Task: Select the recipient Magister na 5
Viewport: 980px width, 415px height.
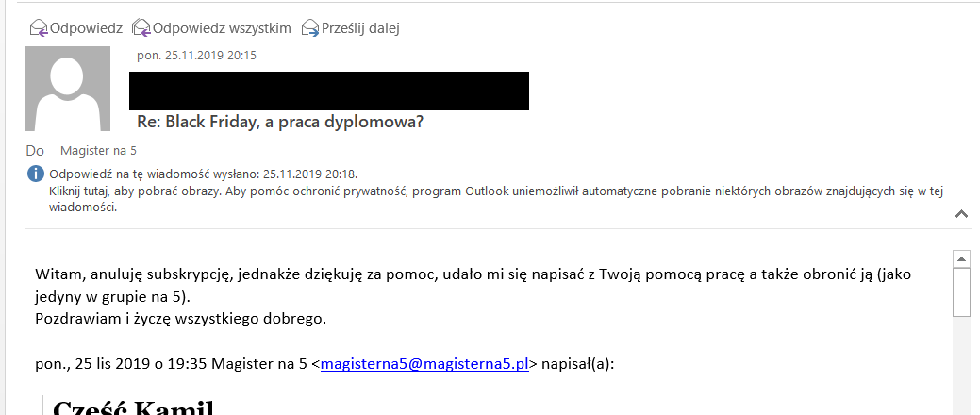Action: point(98,150)
